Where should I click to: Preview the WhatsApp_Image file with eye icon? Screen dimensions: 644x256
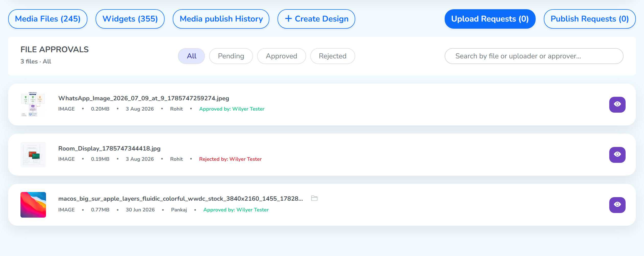coord(617,104)
